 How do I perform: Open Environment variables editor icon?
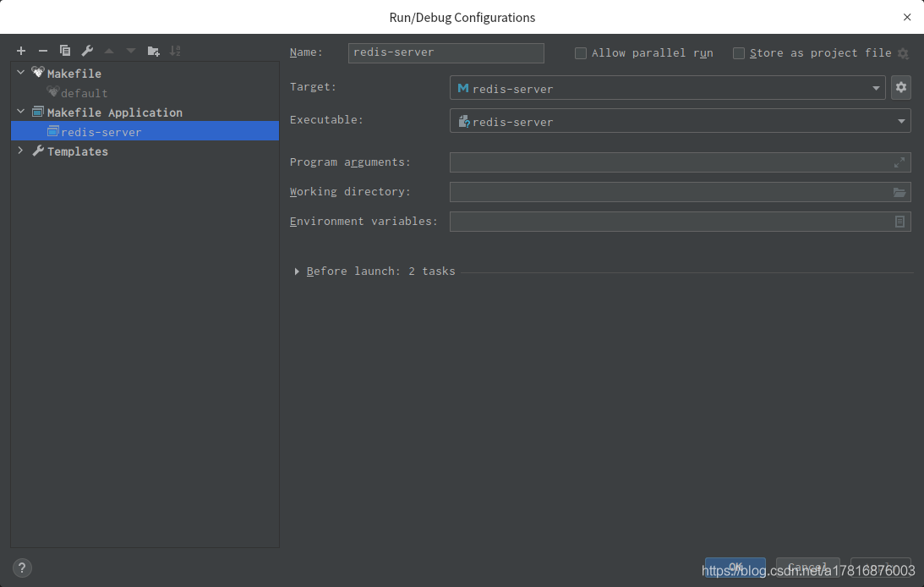pyautogui.click(x=899, y=222)
